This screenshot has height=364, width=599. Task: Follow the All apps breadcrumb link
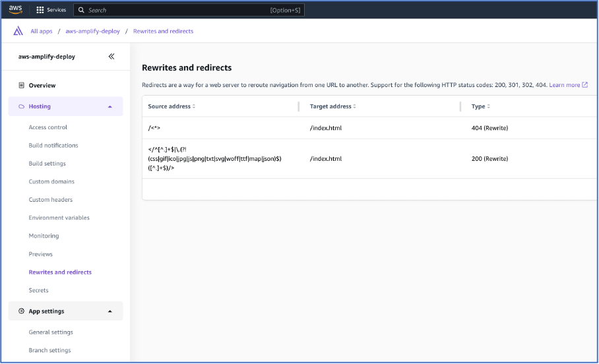tap(42, 31)
